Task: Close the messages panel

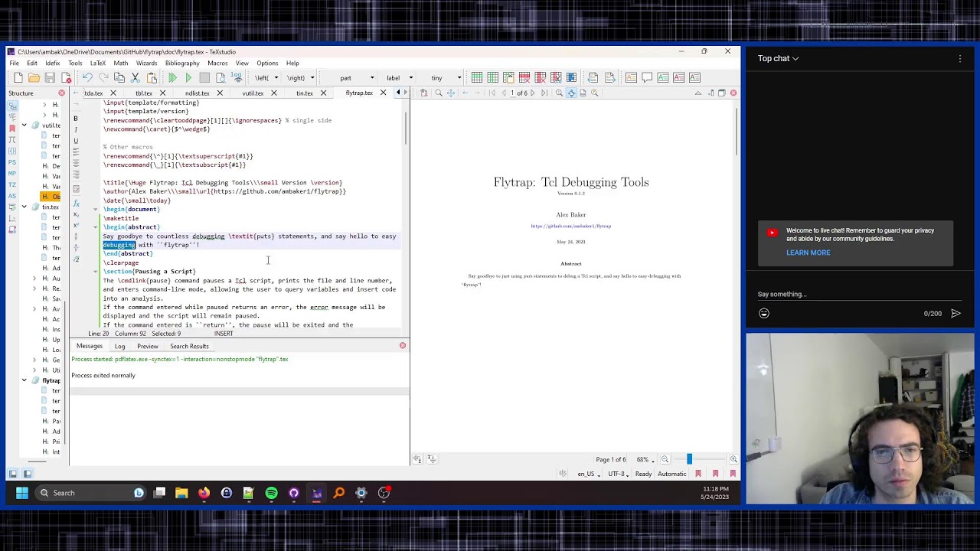Action: [403, 346]
